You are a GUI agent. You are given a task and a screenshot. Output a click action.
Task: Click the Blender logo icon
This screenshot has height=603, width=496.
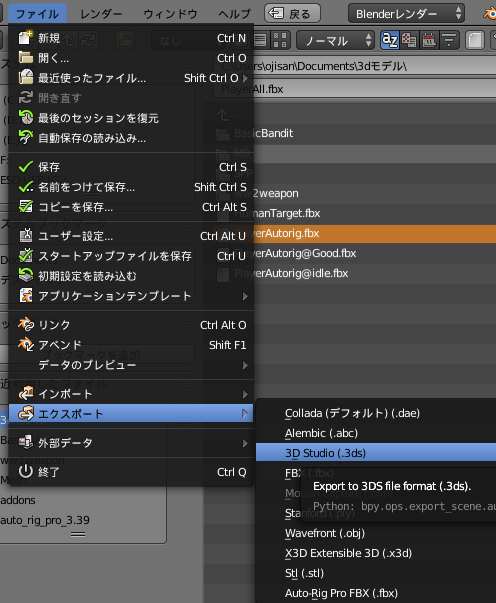coord(489,13)
